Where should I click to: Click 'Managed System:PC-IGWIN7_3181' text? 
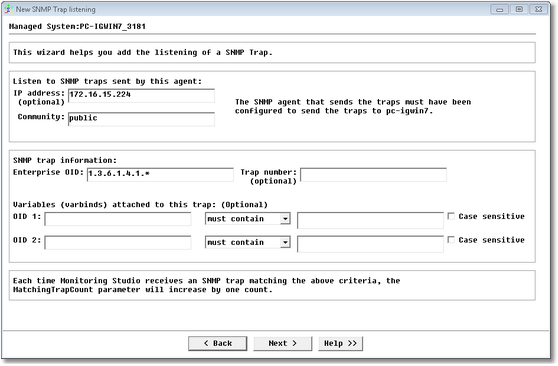pyautogui.click(x=77, y=26)
